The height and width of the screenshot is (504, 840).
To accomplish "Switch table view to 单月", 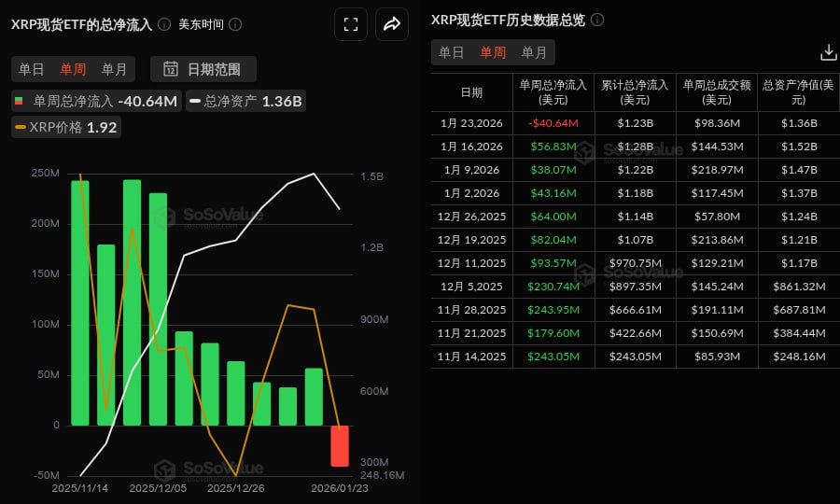I will (534, 52).
